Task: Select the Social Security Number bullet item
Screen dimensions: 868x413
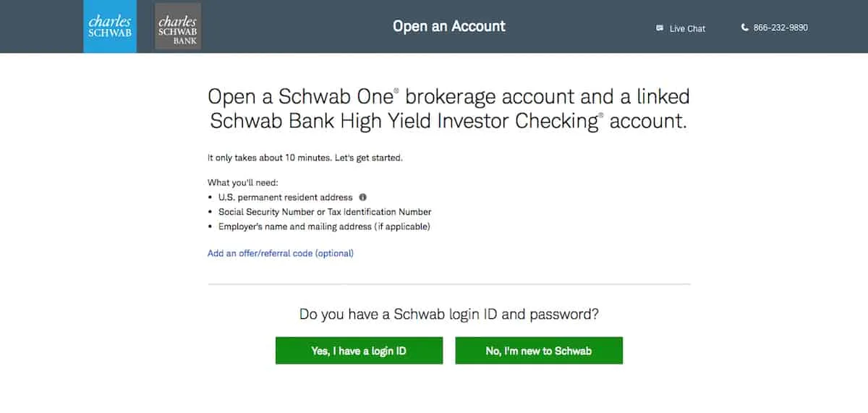Action: [x=325, y=212]
